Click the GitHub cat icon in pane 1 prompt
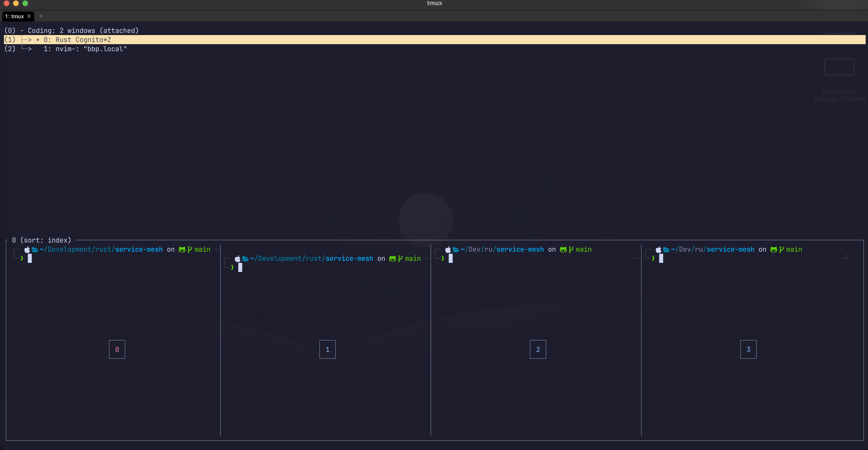This screenshot has width=868, height=450. (392, 259)
